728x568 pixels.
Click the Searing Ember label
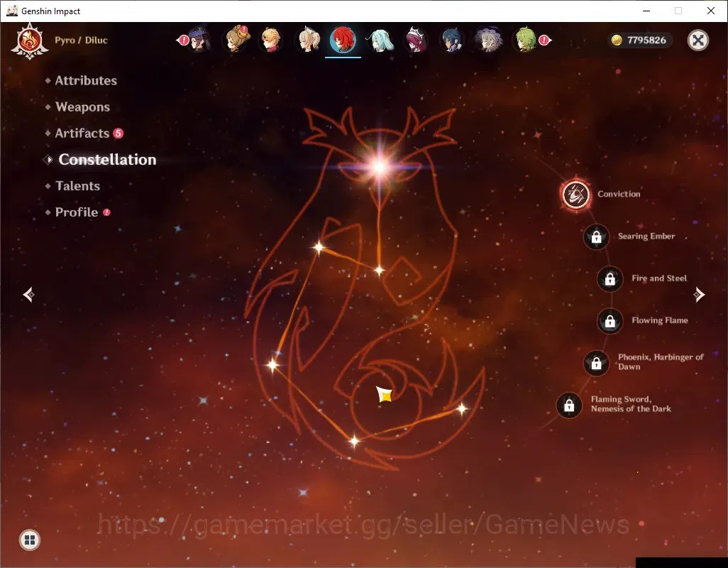[646, 236]
